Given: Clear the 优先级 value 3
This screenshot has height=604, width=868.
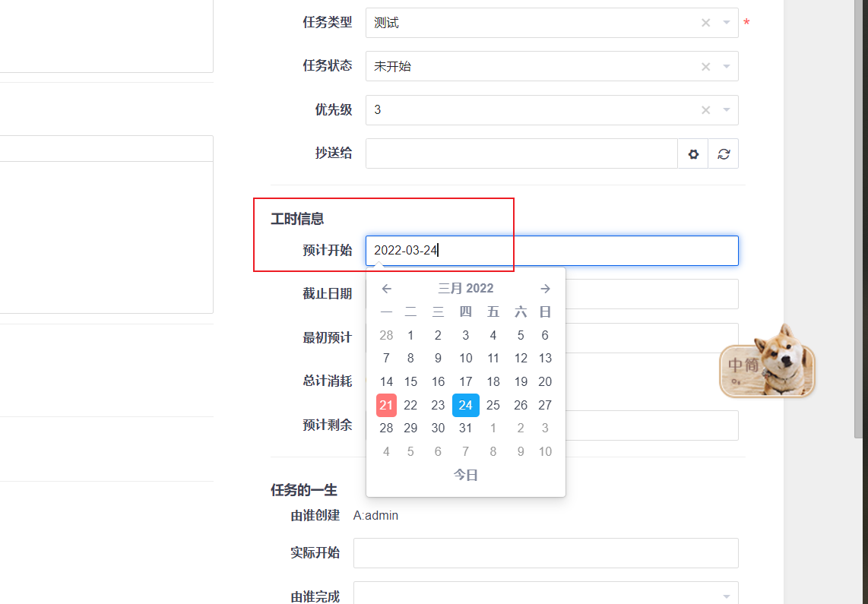Looking at the screenshot, I should (x=705, y=110).
